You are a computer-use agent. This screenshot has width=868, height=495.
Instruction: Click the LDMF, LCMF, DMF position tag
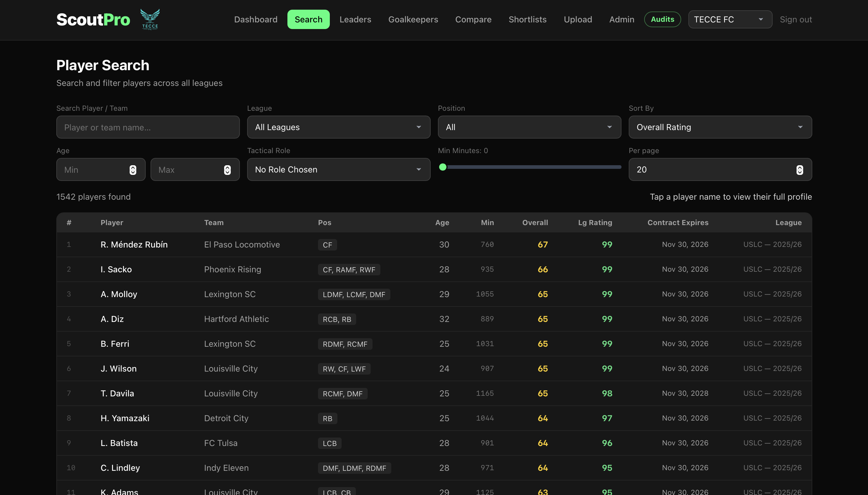click(354, 294)
